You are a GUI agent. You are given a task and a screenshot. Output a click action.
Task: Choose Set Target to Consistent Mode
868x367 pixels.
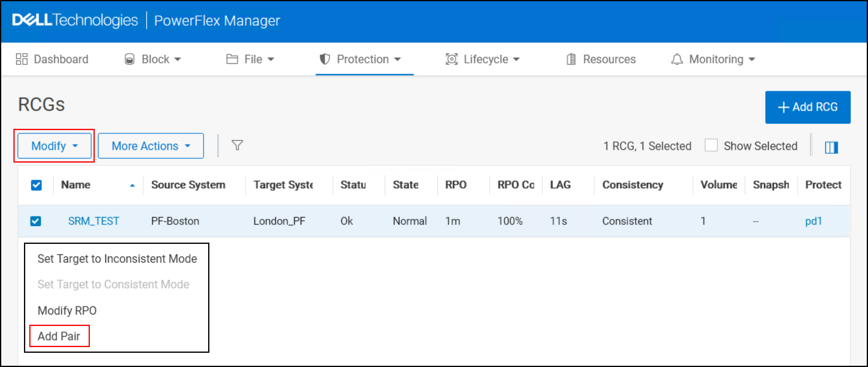point(113,284)
